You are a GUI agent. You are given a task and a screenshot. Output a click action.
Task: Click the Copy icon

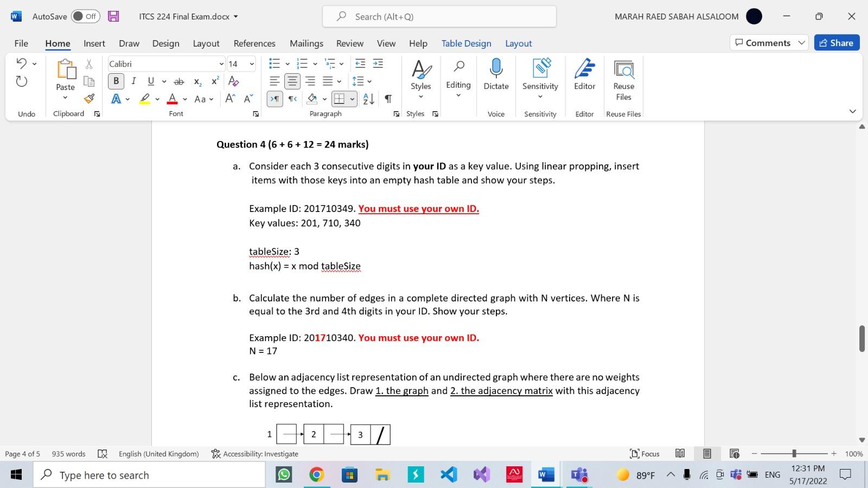(x=89, y=81)
